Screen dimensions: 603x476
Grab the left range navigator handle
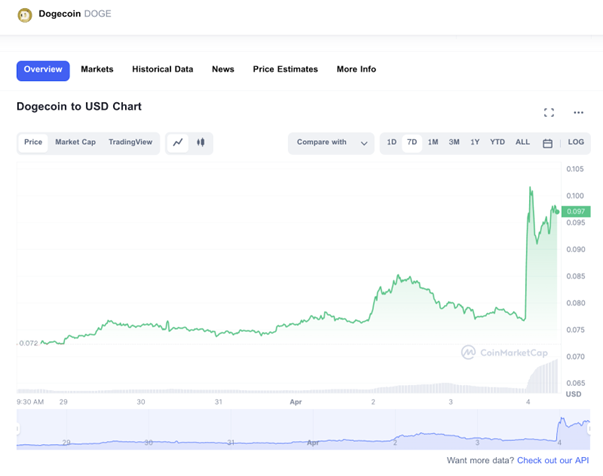coord(17,429)
